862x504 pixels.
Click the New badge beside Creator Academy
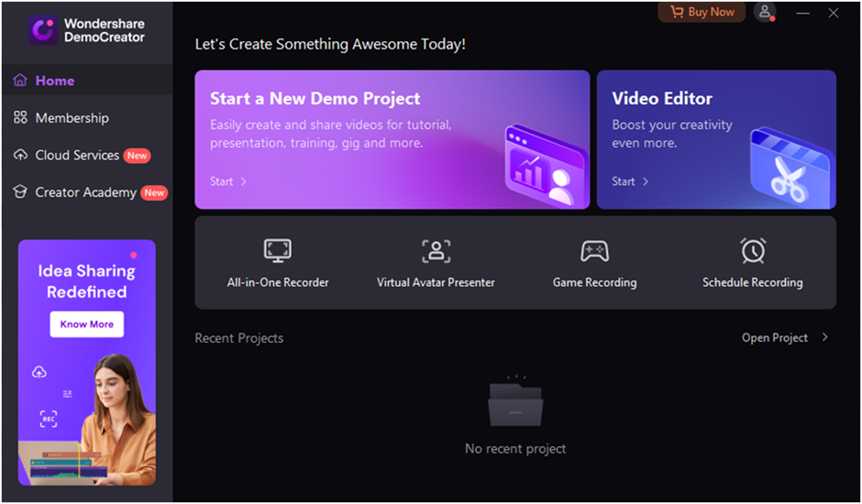[x=154, y=193]
